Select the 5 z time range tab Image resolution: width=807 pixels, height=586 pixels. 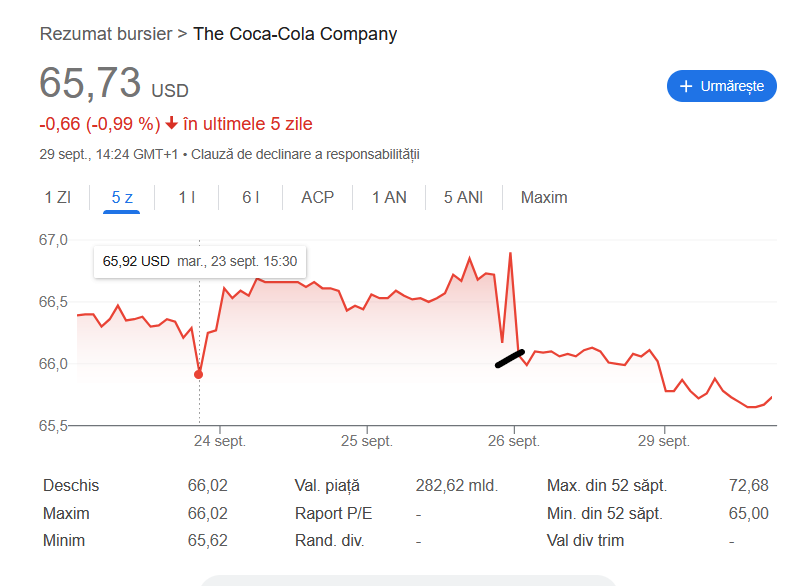[122, 198]
